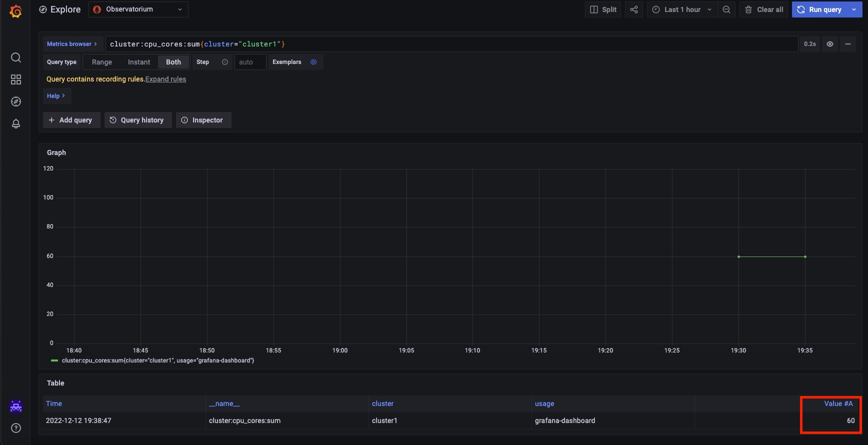Click the Clear all button
The width and height of the screenshot is (868, 445).
(764, 9)
